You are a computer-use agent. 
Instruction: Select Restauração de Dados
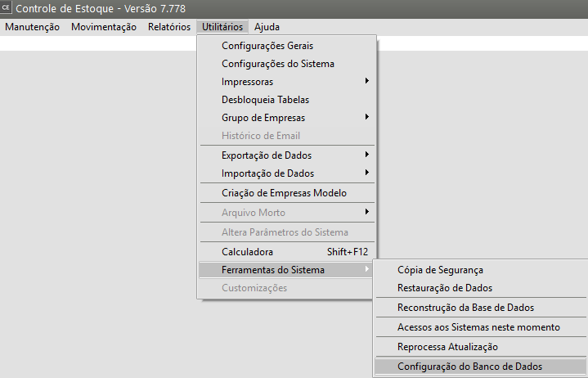pos(444,288)
